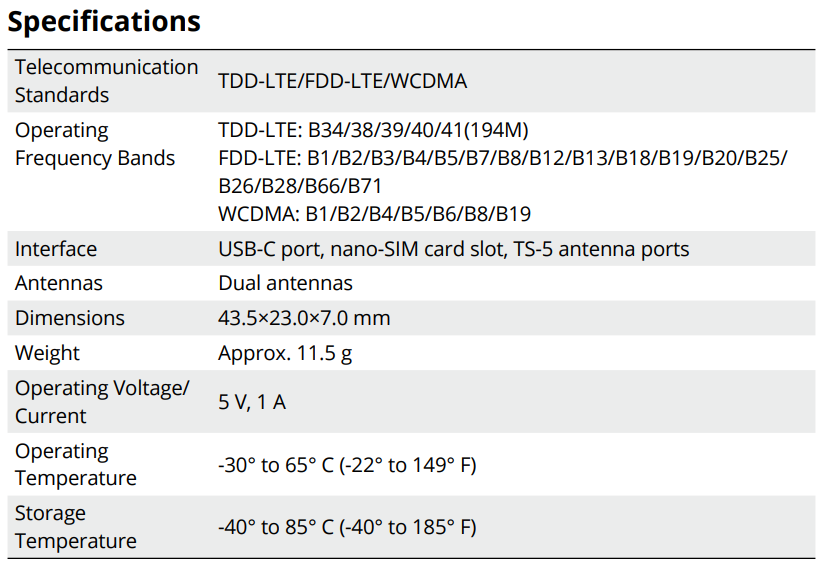Screen dimensions: 826x570
Task: Click the TDD-LTE B34/38/39/40/41 bands line
Action: (x=373, y=130)
